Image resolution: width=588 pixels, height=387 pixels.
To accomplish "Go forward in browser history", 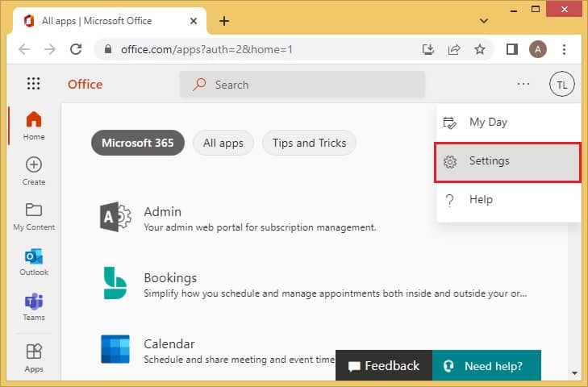I will (50, 49).
